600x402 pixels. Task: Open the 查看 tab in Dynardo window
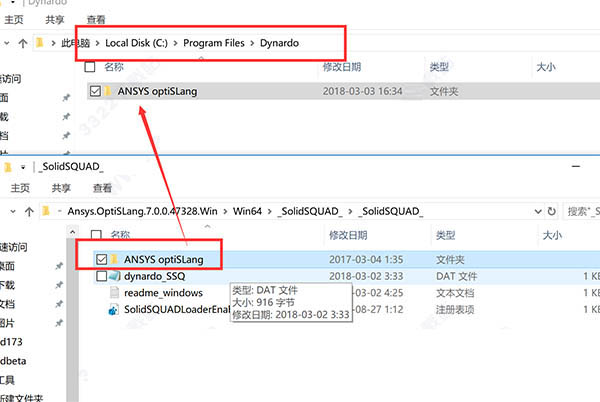(96, 20)
